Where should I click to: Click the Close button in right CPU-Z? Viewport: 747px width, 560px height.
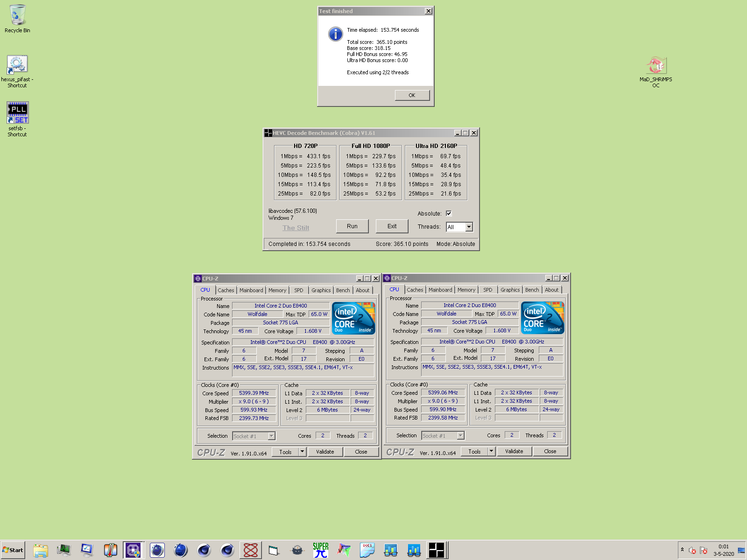click(x=550, y=451)
